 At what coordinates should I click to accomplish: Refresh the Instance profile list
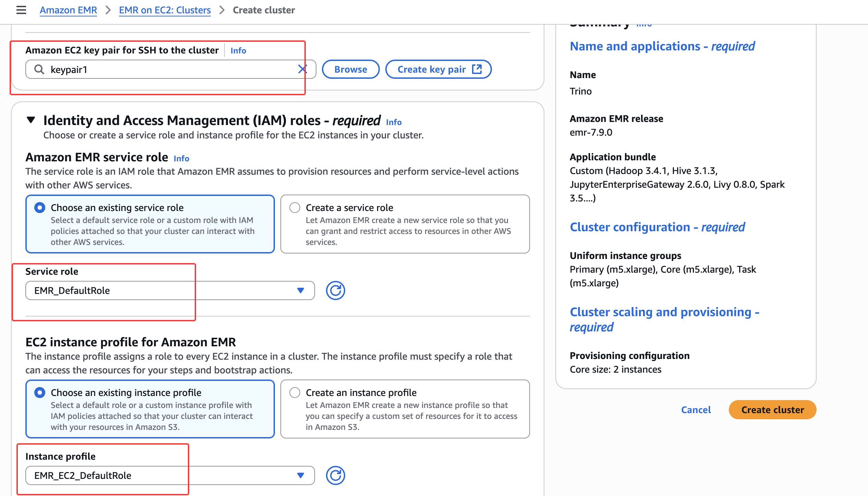335,475
